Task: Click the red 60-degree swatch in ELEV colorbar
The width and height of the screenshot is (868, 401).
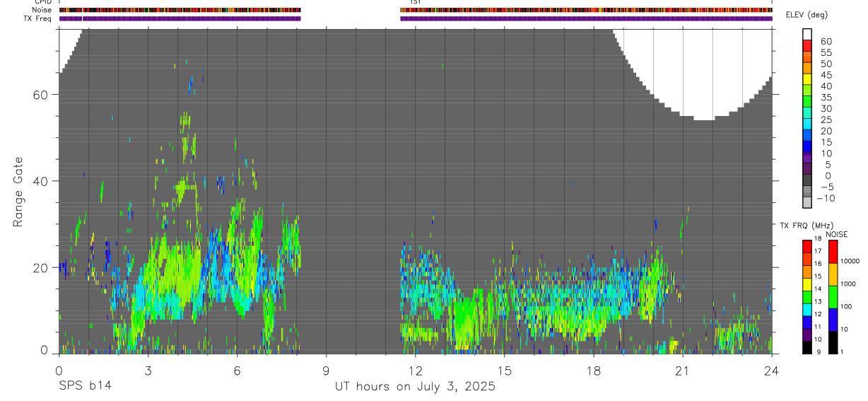Action: coord(807,45)
